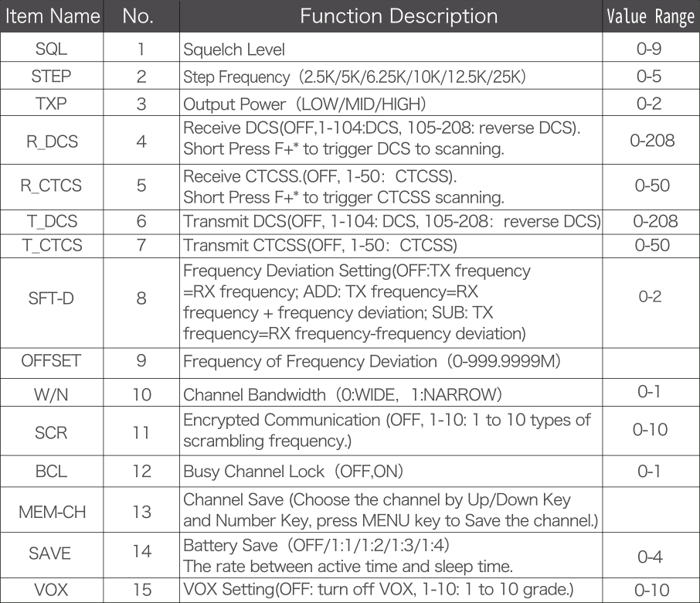Viewport: 700px width, 603px height.
Task: Click number 7 in the T_CTCS row
Action: (x=141, y=245)
